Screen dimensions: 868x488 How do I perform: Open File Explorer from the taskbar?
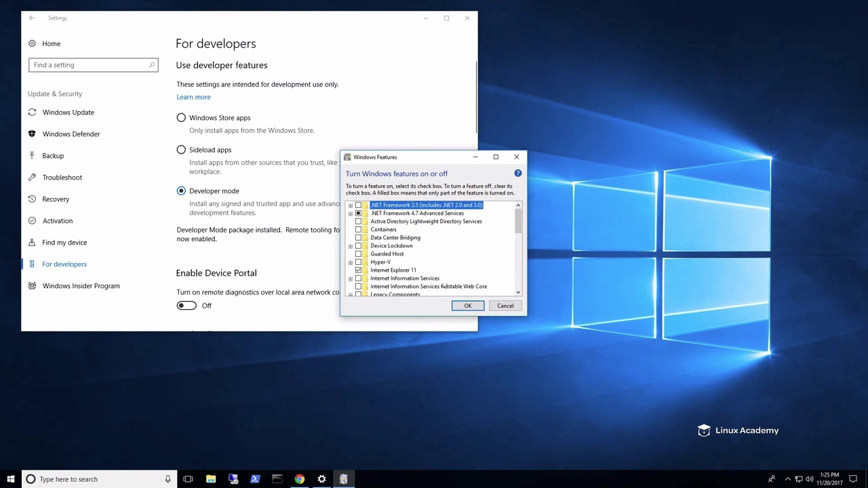click(x=211, y=479)
